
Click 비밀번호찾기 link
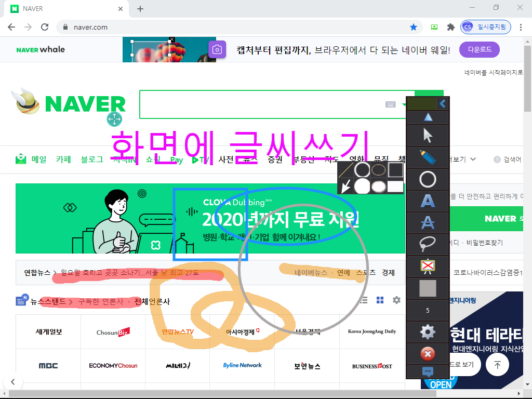pyautogui.click(x=485, y=243)
